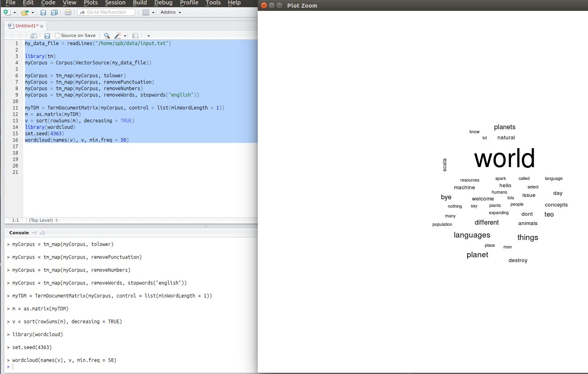The width and height of the screenshot is (588, 374).
Task: Save all open documents with the double-disk icon
Action: click(55, 12)
